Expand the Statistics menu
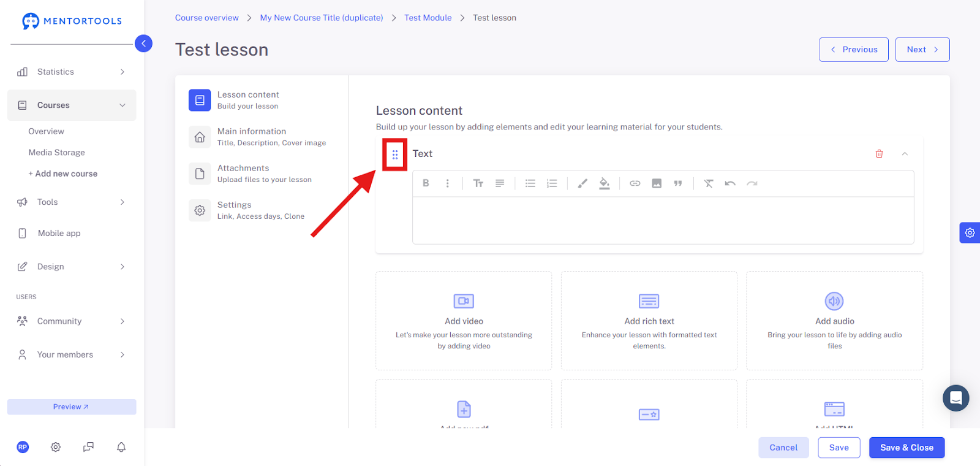The width and height of the screenshot is (980, 466). (72, 72)
